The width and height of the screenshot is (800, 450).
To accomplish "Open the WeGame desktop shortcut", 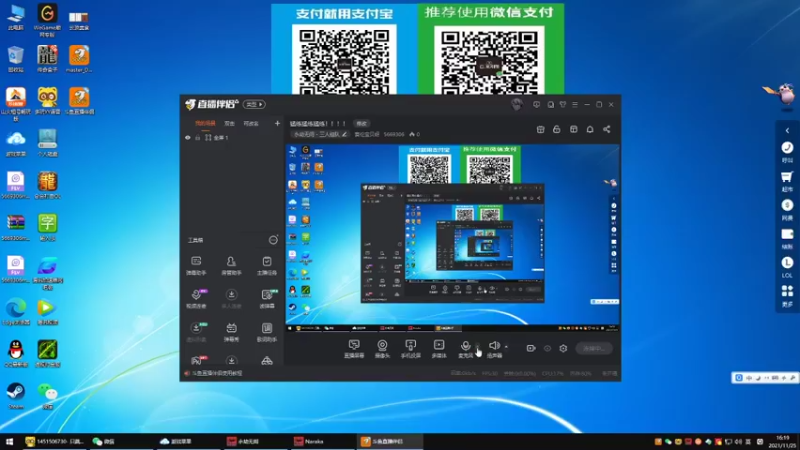I will (x=47, y=20).
